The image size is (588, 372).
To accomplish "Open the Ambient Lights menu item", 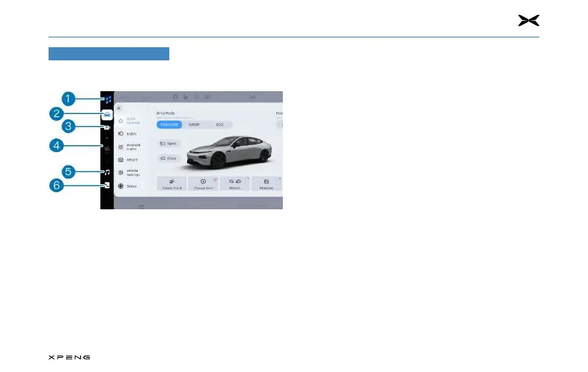I will tap(129, 147).
